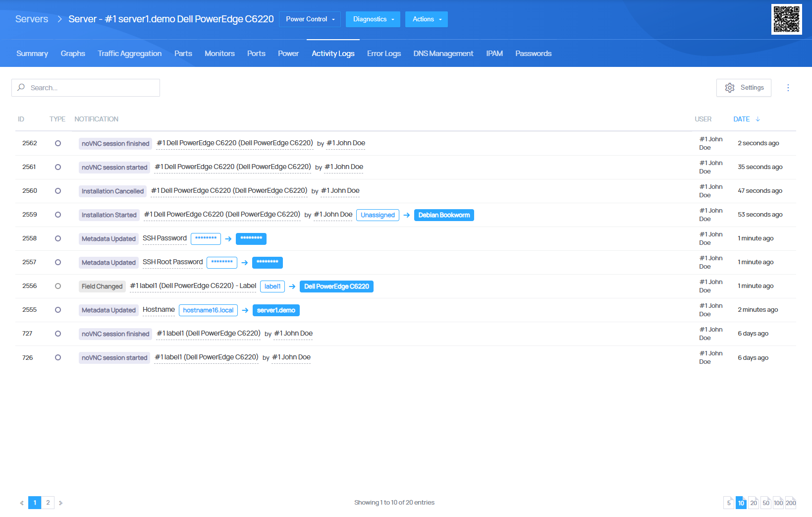812x517 pixels.
Task: Open the Traffic Aggregation tab
Action: pyautogui.click(x=130, y=54)
